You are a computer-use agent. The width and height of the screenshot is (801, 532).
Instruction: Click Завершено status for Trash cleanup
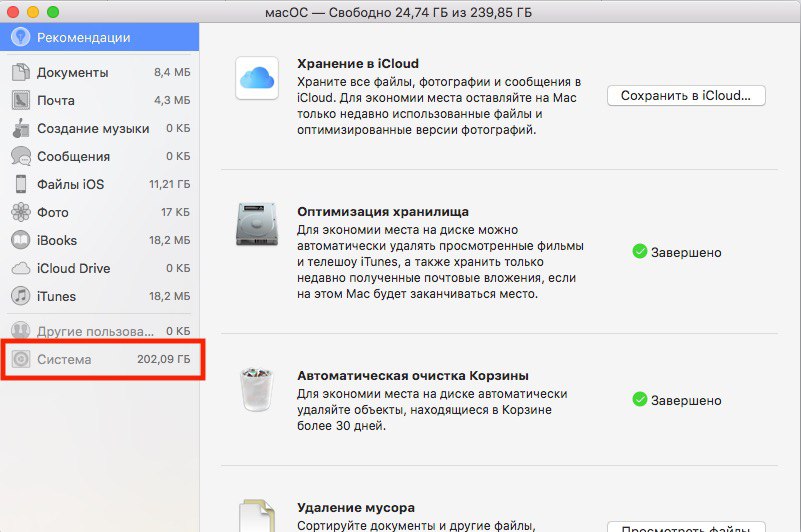pyautogui.click(x=686, y=400)
